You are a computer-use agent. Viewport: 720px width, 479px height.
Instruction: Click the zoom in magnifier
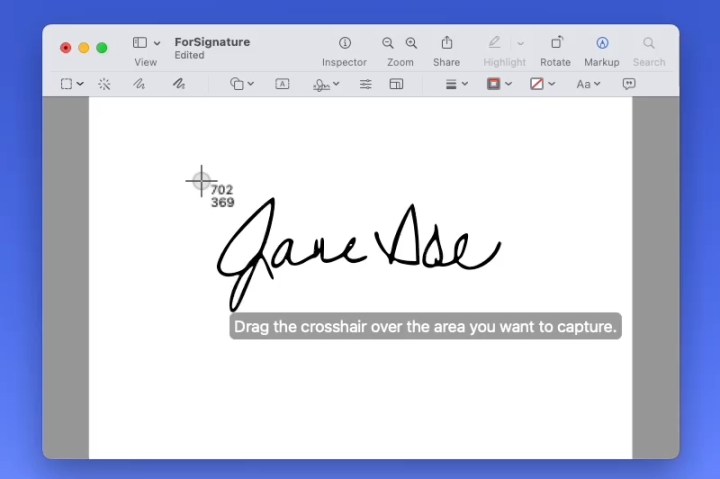pyautogui.click(x=411, y=43)
